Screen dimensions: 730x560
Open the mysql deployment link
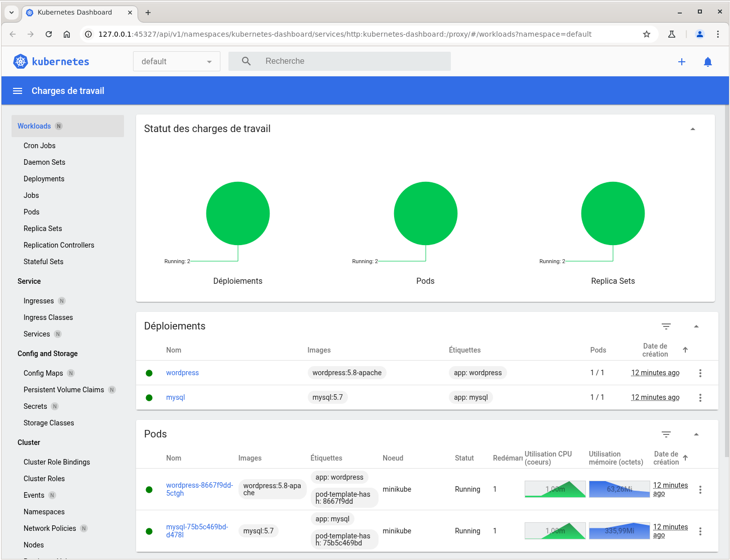click(175, 397)
